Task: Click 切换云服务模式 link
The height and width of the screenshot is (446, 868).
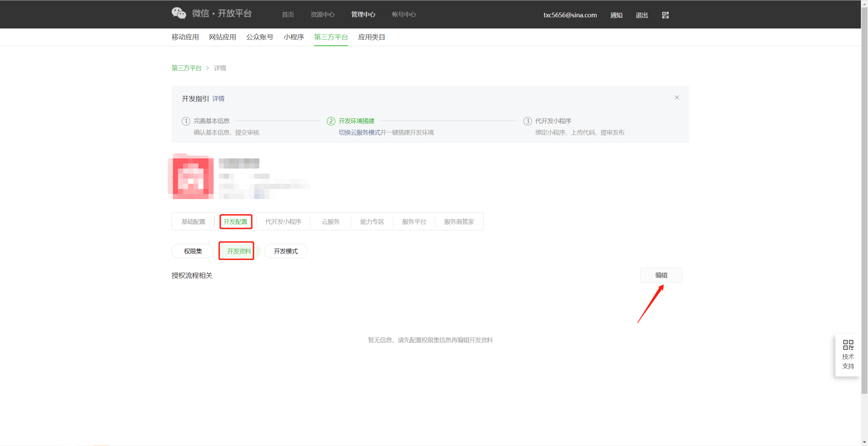Action: tap(359, 133)
